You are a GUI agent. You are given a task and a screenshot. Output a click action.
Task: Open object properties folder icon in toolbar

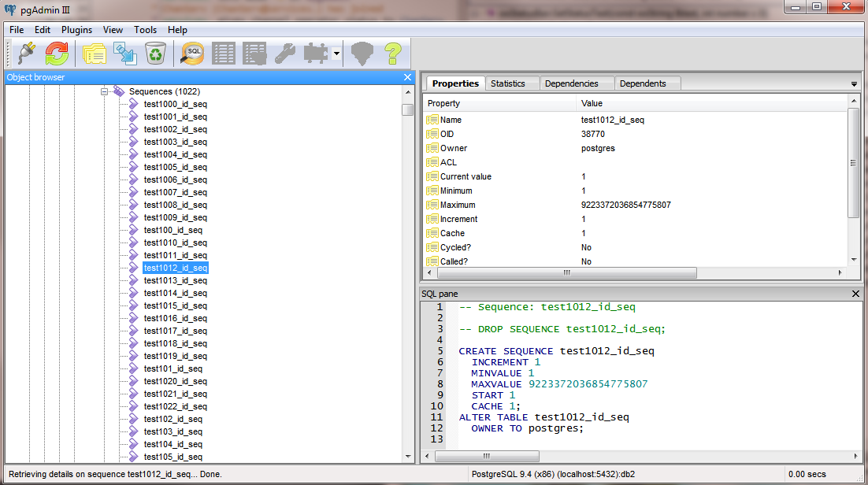(95, 54)
